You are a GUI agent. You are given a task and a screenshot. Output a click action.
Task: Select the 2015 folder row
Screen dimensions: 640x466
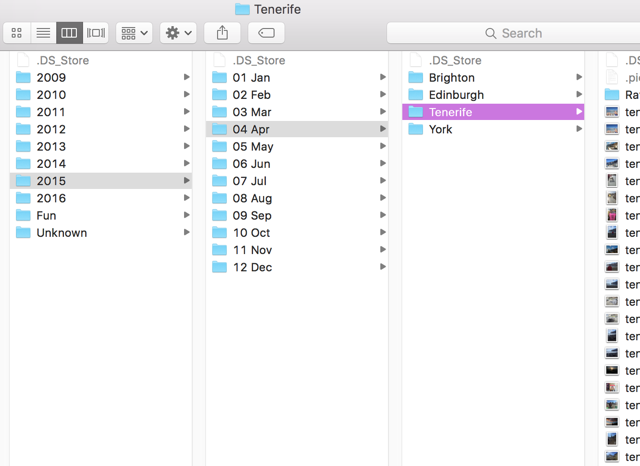(x=101, y=181)
